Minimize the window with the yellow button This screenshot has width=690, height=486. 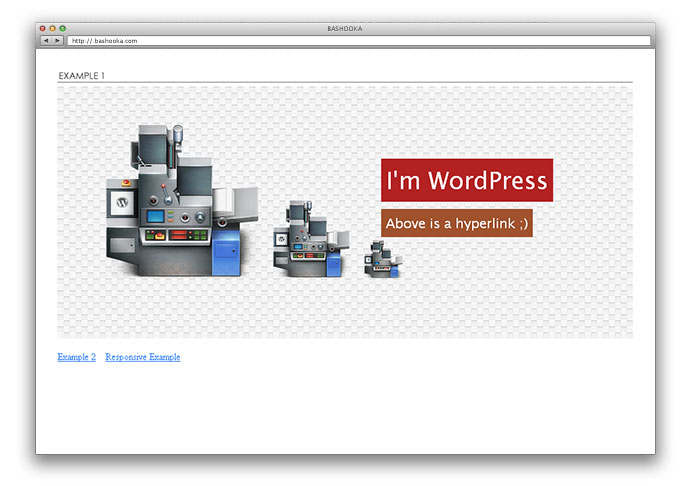(x=52, y=29)
